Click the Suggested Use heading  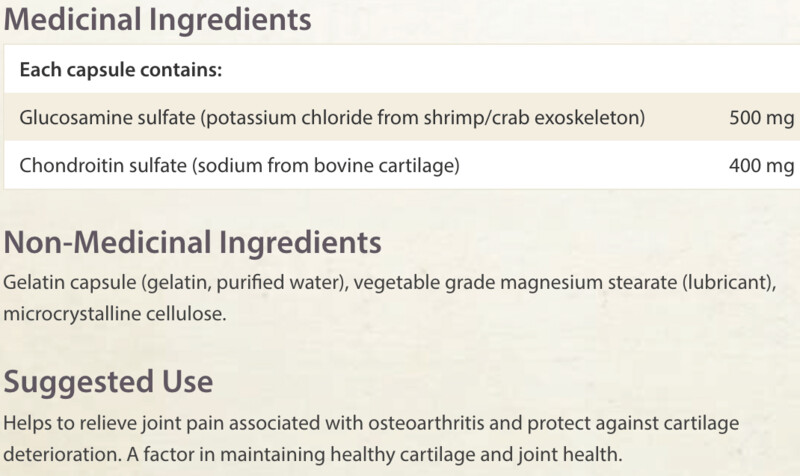tap(108, 382)
